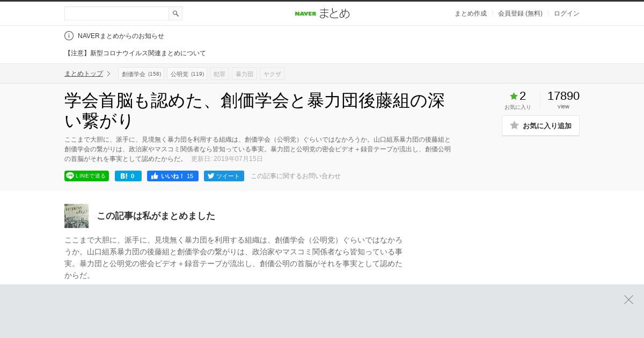Select the 犯罪 tag
Image resolution: width=644 pixels, height=338 pixels.
(x=219, y=74)
